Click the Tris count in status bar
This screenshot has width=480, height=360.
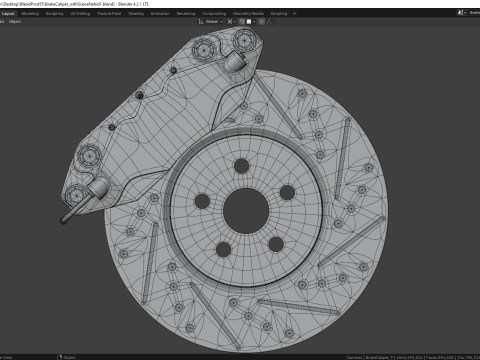(x=468, y=357)
